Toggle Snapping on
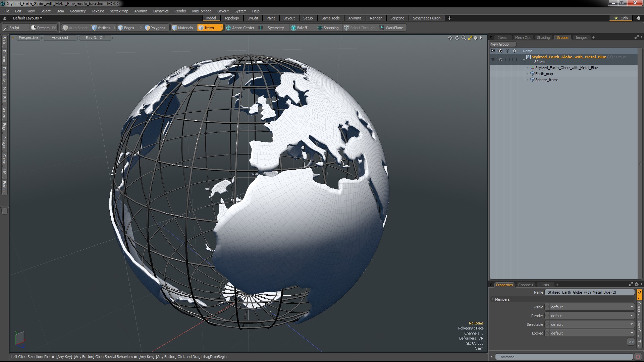 328,28
